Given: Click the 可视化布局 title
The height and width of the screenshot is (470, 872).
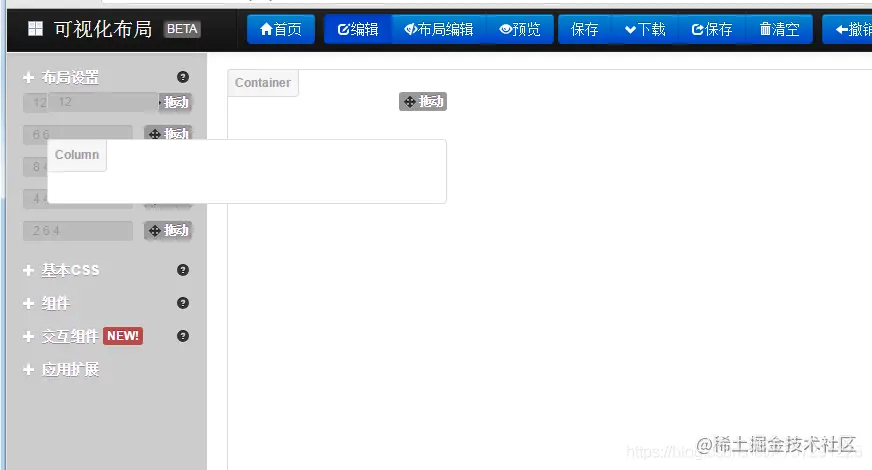Looking at the screenshot, I should (x=103, y=29).
